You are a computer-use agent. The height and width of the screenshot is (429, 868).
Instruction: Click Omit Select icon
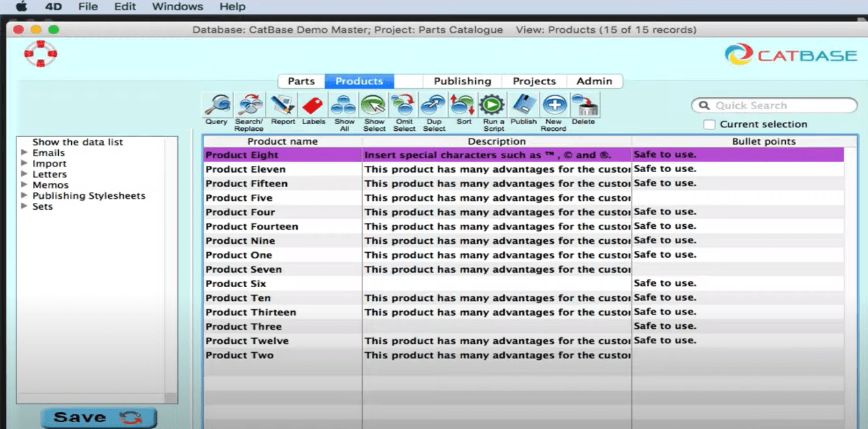coord(404,105)
